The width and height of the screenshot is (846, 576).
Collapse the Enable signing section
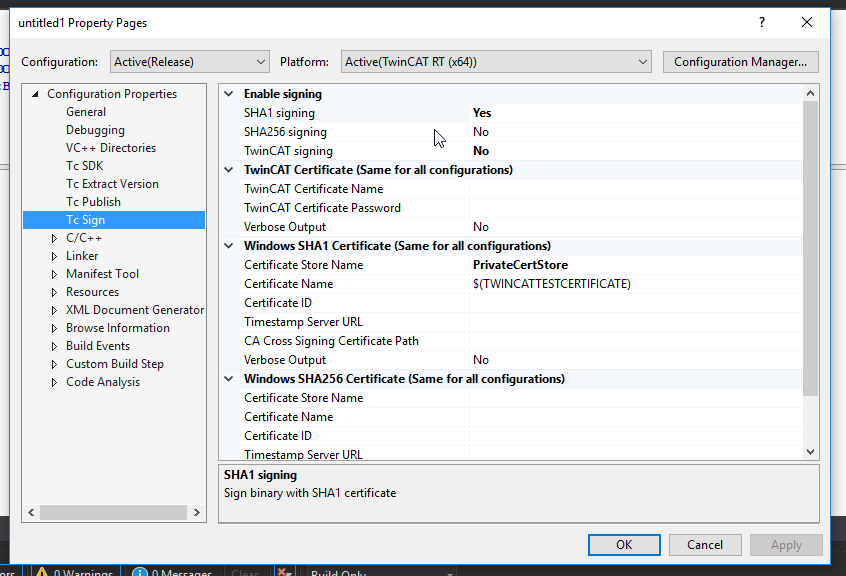pyautogui.click(x=229, y=94)
